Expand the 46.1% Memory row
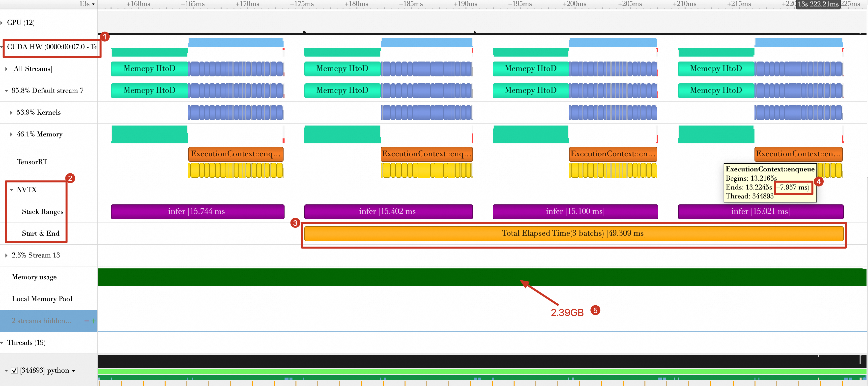Screen dimensions: 868x386 click(x=11, y=134)
